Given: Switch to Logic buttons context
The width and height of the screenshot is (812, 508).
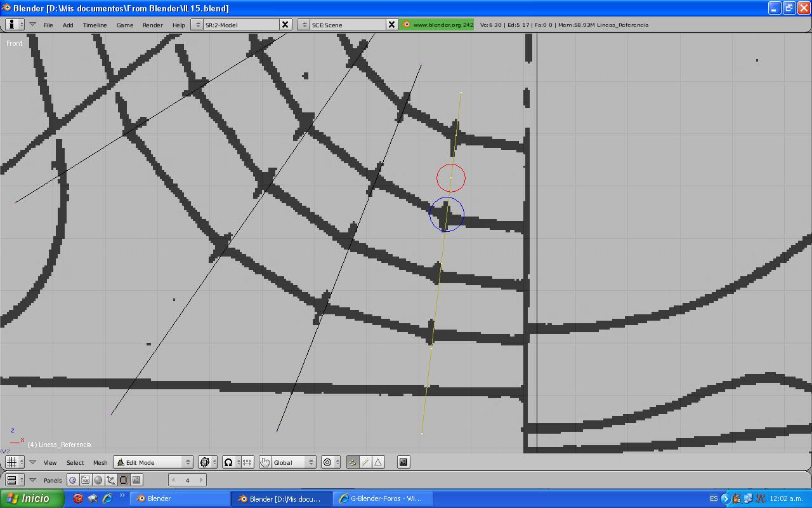Looking at the screenshot, I should tap(73, 480).
